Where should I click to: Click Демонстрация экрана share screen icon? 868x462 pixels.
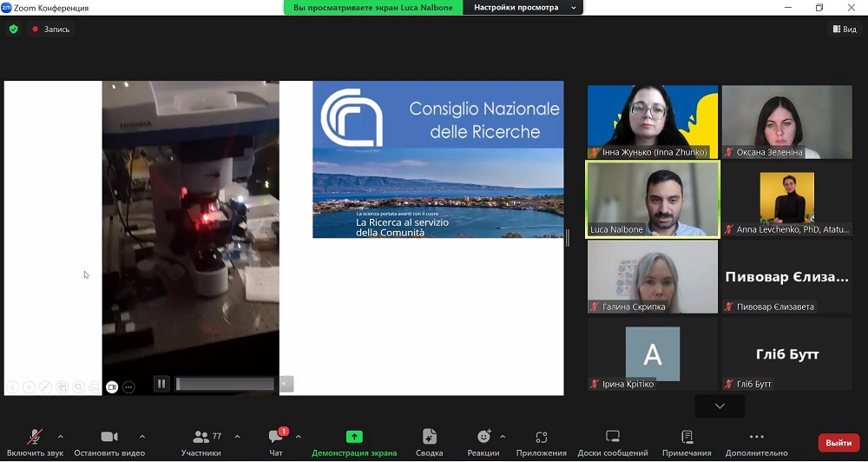[354, 437]
